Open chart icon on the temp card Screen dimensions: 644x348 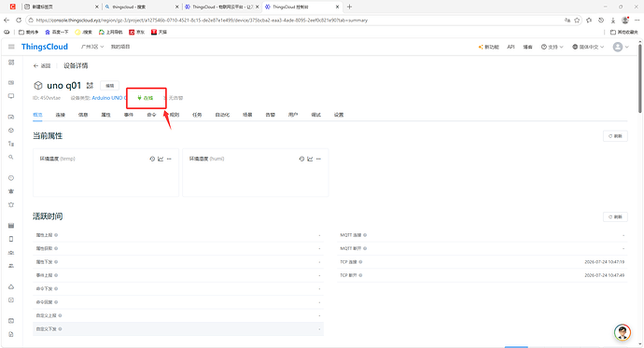161,159
